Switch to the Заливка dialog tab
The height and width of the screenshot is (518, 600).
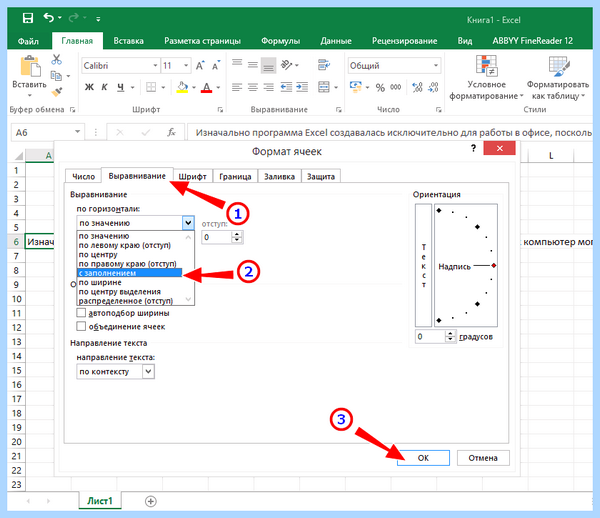click(x=279, y=176)
